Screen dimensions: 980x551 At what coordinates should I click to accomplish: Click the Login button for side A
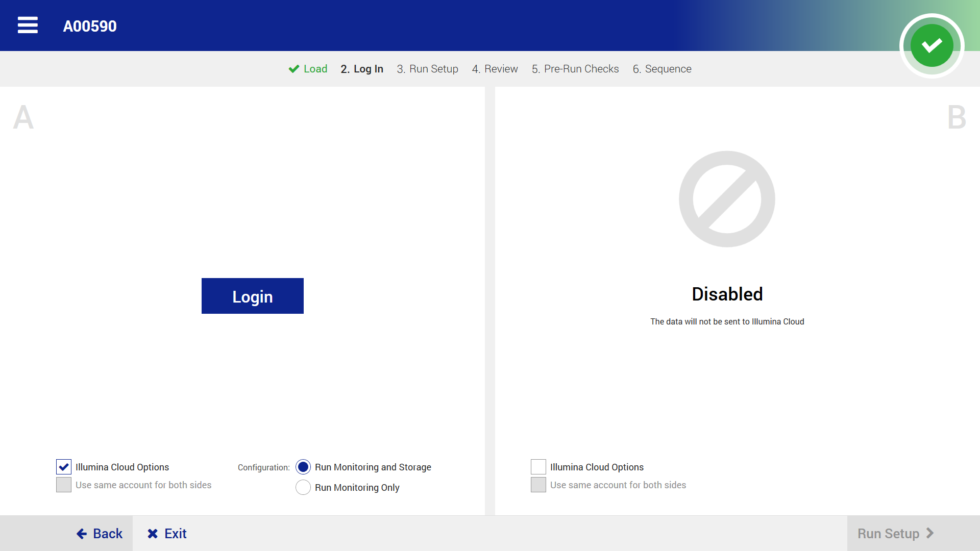point(253,296)
